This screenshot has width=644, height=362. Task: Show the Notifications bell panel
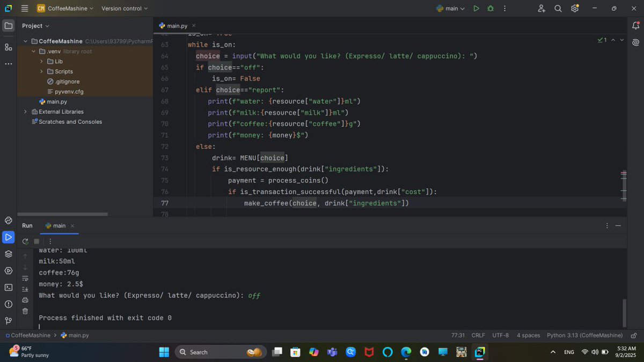pyautogui.click(x=636, y=25)
